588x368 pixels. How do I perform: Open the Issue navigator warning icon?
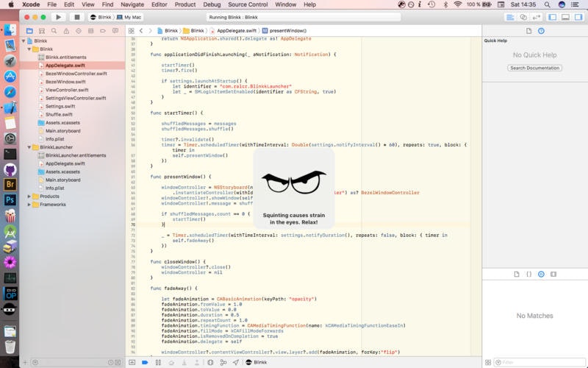pos(66,31)
